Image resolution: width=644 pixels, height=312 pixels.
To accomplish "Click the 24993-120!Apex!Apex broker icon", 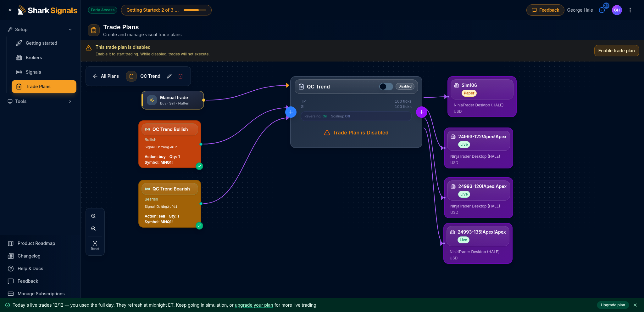I will [x=453, y=186].
